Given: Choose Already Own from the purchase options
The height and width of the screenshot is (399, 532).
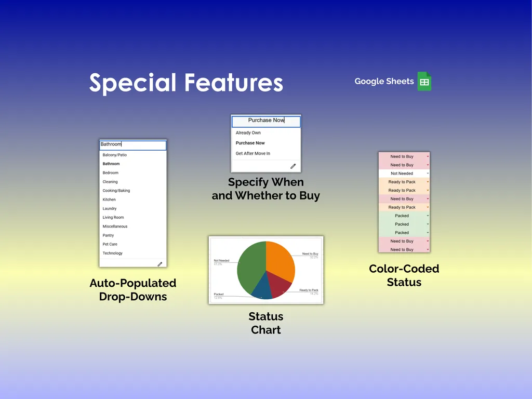Looking at the screenshot, I should click(x=248, y=133).
